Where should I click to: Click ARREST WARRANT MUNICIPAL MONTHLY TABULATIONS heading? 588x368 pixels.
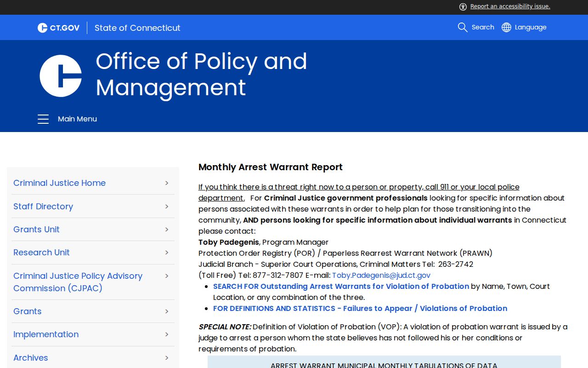pos(384,365)
